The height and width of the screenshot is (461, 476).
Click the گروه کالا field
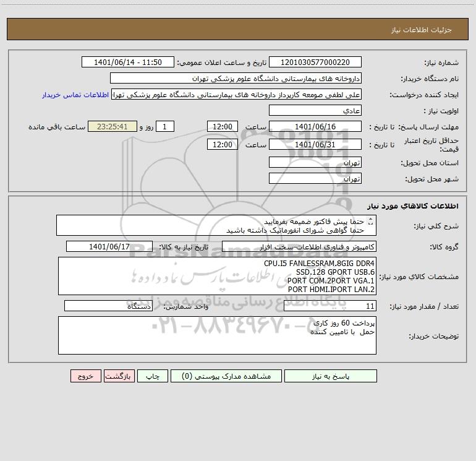[x=299, y=246]
